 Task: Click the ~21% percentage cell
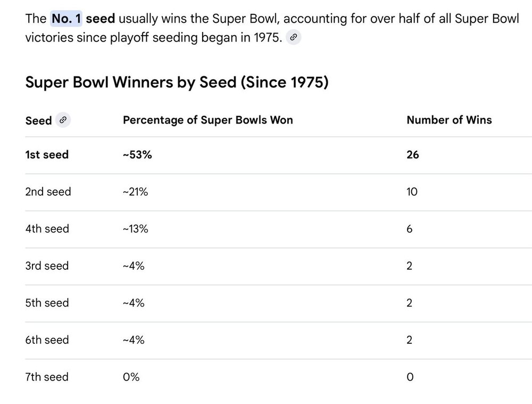pos(135,192)
